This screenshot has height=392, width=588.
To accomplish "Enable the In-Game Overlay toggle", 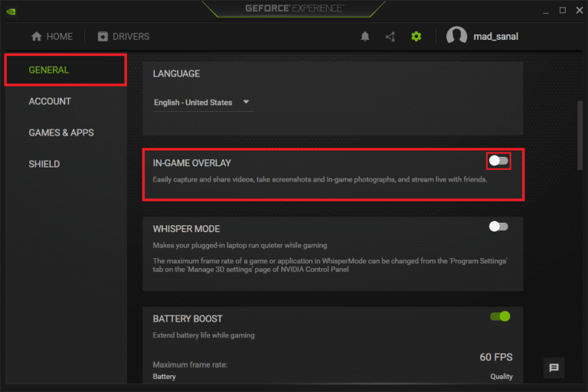I will 498,161.
